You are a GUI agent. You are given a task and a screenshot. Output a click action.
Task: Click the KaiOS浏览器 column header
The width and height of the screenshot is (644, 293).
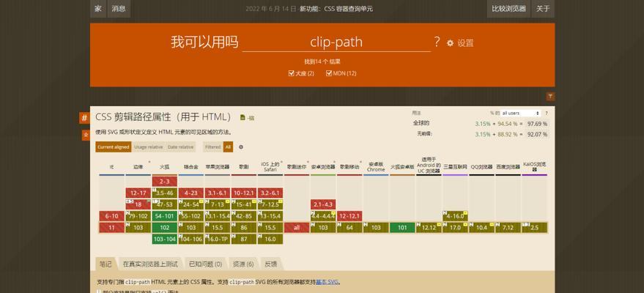pyautogui.click(x=534, y=166)
